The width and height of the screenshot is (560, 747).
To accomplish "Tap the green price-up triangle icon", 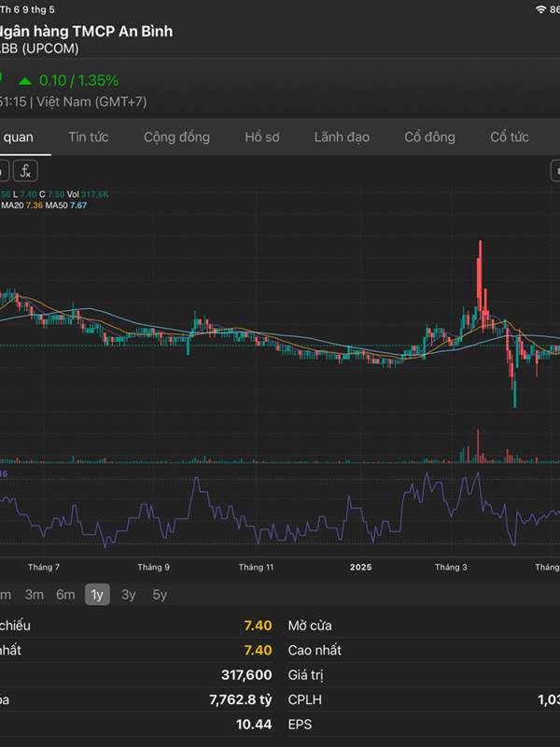I will coord(25,81).
